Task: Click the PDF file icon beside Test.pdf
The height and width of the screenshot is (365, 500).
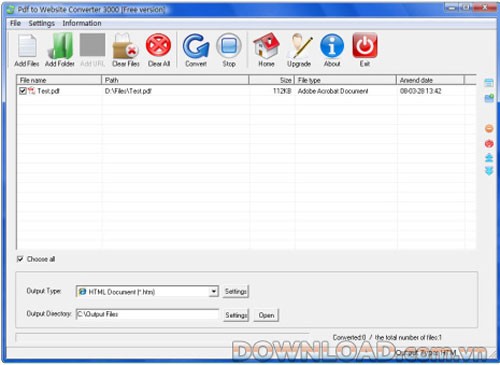Action: point(31,91)
